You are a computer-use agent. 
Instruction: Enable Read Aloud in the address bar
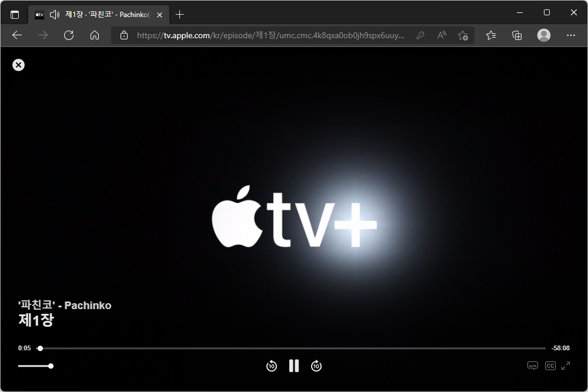click(x=442, y=35)
